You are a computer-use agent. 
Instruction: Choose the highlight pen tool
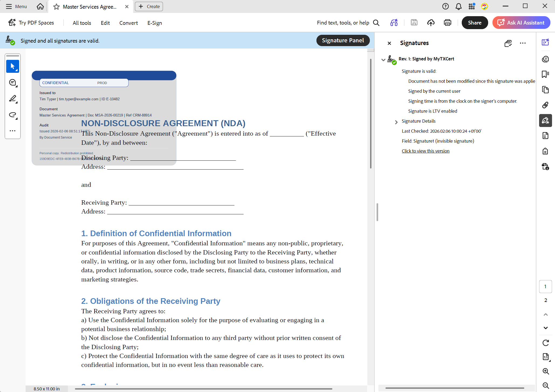(12, 99)
